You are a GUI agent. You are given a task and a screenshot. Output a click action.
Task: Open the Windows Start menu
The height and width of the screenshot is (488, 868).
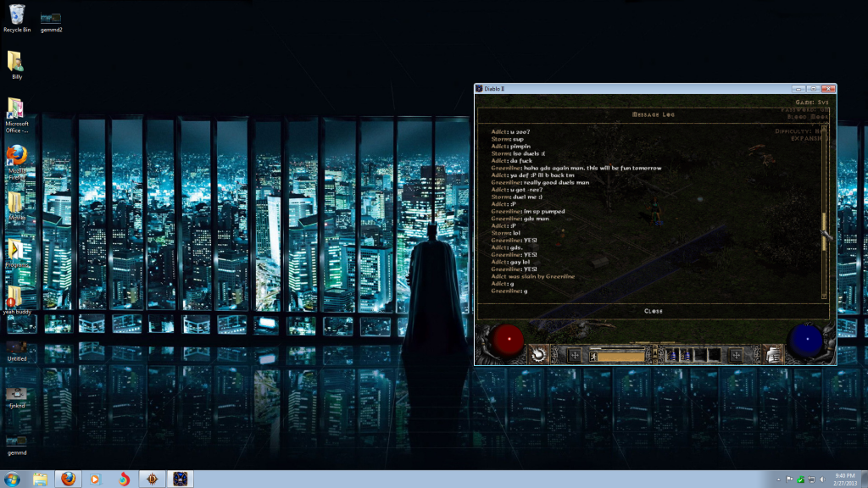pos(12,480)
